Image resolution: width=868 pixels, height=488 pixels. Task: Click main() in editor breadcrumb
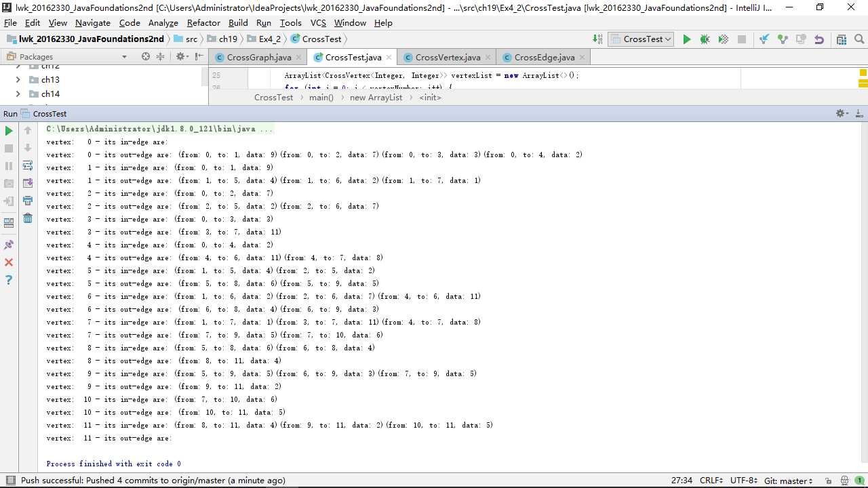[321, 98]
